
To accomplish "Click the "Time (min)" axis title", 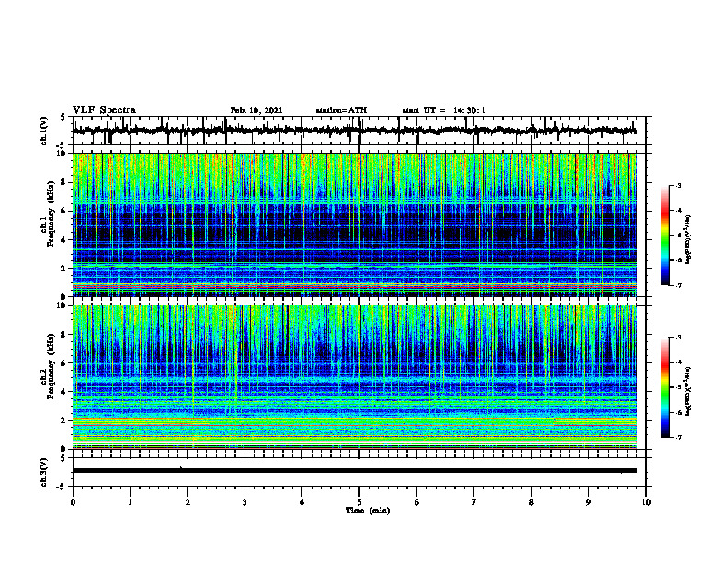I will point(368,511).
